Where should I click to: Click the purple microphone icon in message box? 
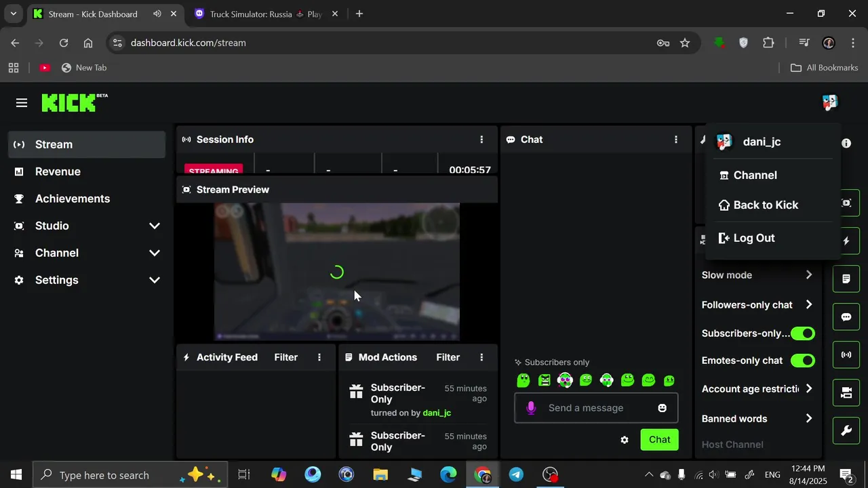tap(531, 408)
